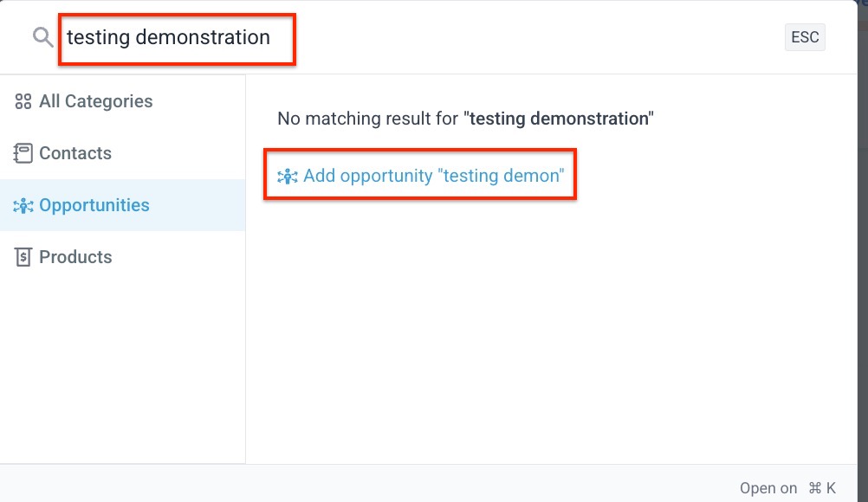The width and height of the screenshot is (868, 502).
Task: Select the Opportunities category label
Action: tap(94, 205)
